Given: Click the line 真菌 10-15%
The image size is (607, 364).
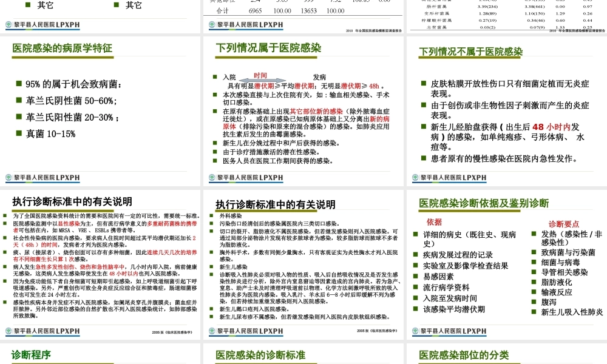Looking at the screenshot, I should 50,134.
